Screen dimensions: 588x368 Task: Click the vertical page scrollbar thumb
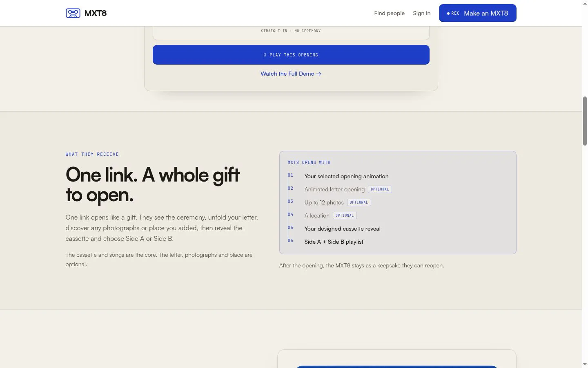pyautogui.click(x=585, y=121)
